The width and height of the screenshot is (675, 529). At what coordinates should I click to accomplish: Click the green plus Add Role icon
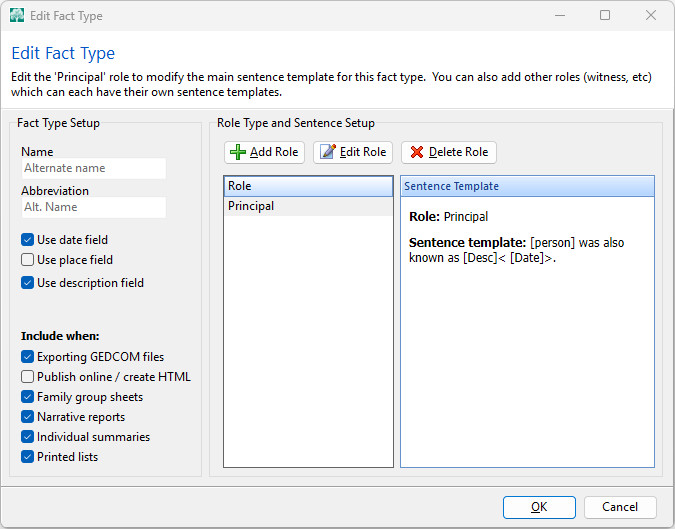[237, 152]
